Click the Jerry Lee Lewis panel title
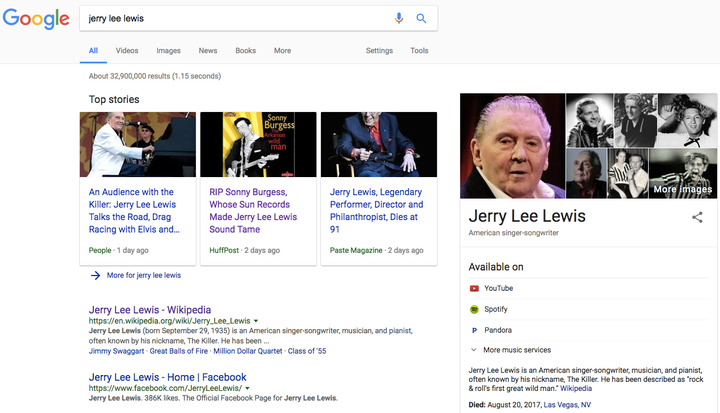720x413 pixels. point(527,216)
